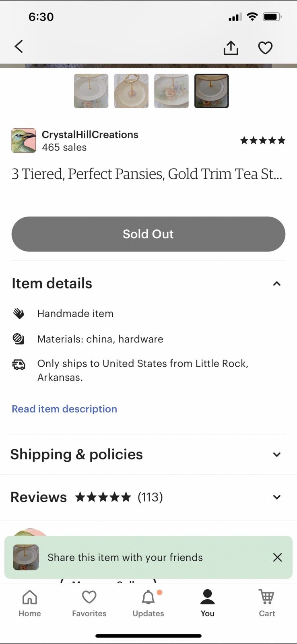The width and height of the screenshot is (297, 644).
Task: Switch to the You profile tab
Action: pos(208,603)
